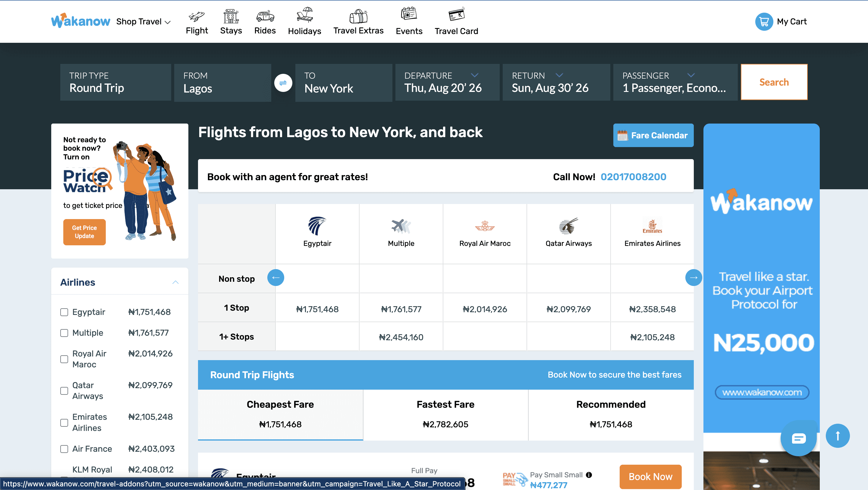Click the Pay Small Small logo
The image size is (868, 490).
pos(515,479)
